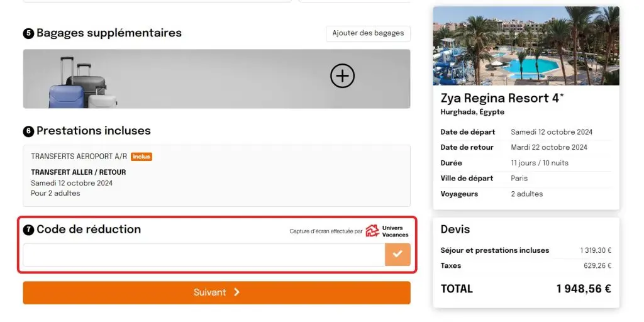Select the Zya Regina Resort 4* title
Screen dimensions: 644x322
coord(502,98)
